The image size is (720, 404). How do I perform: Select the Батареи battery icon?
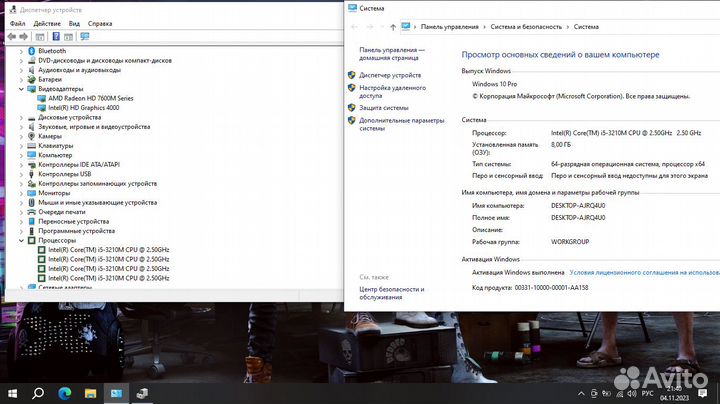pyautogui.click(x=31, y=79)
